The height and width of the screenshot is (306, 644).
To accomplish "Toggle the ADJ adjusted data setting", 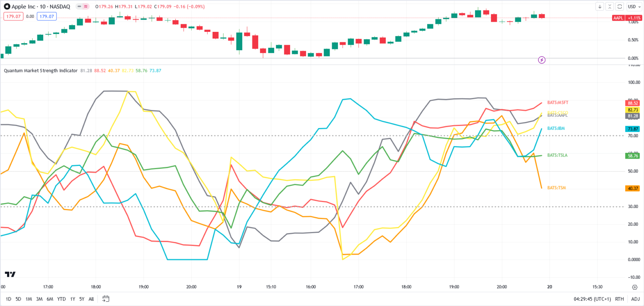I will (x=634, y=299).
